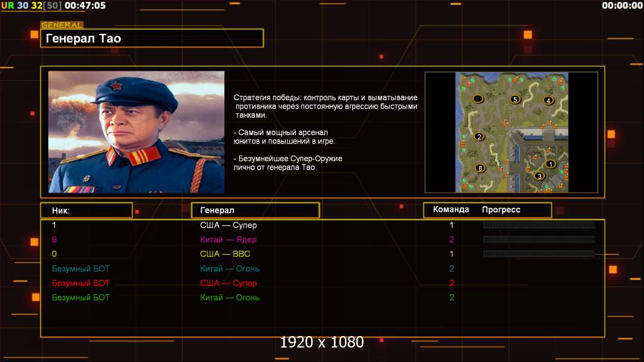The height and width of the screenshot is (362, 644).
Task: Click the General Tao portrait image
Action: [137, 132]
